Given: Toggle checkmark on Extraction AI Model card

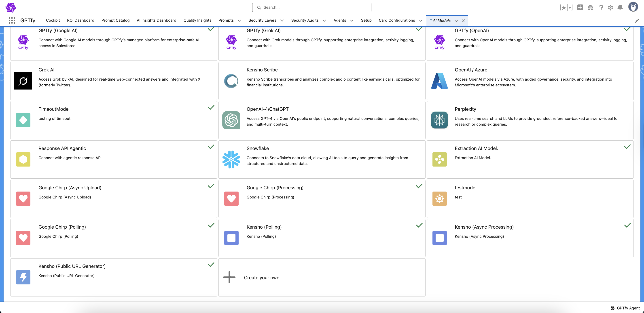Looking at the screenshot, I should [x=627, y=147].
